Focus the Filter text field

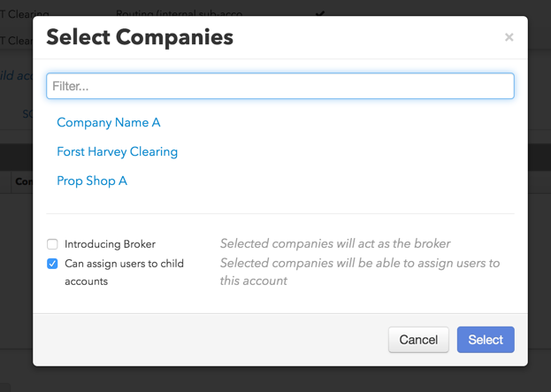click(280, 86)
